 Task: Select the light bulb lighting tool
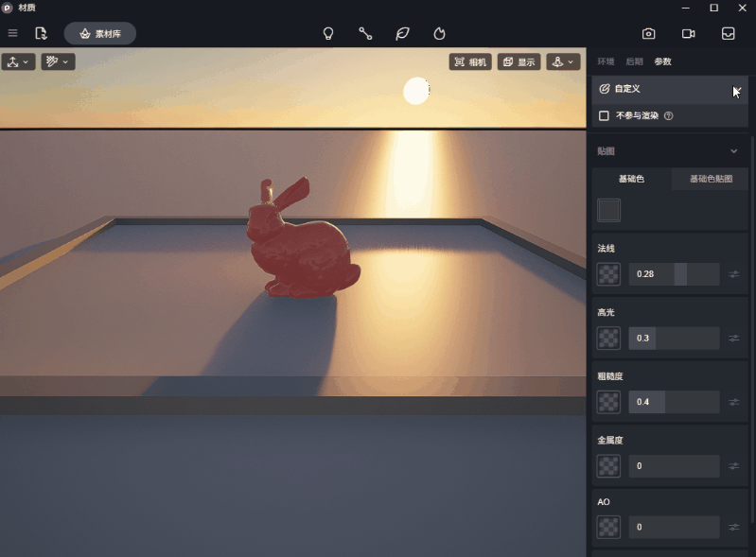[x=328, y=34]
